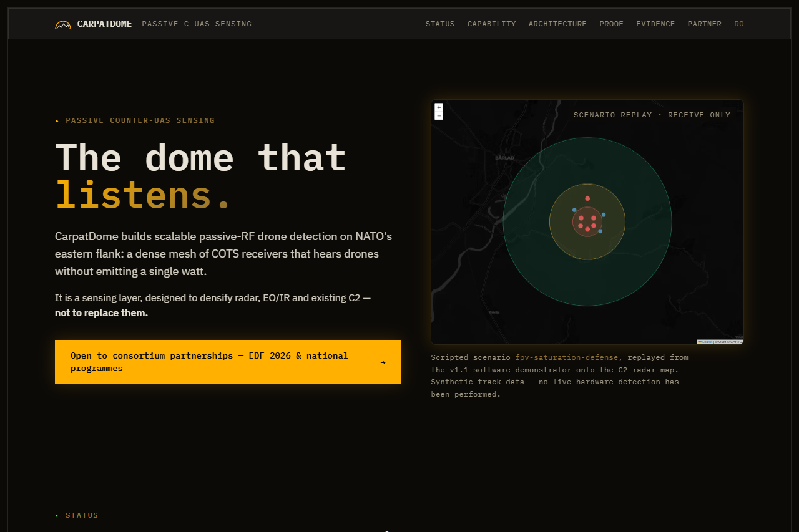
Task: Select the lowest blue marker on the map
Action: (x=600, y=231)
